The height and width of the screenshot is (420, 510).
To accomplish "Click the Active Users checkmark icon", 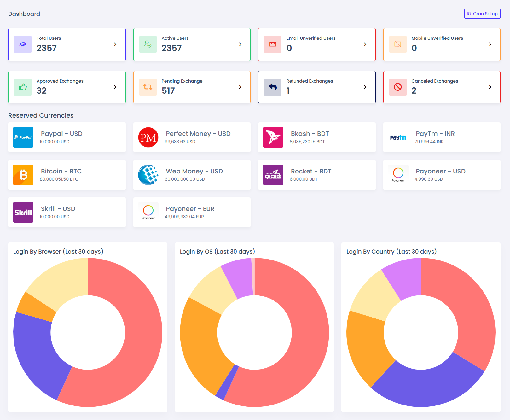I will click(x=148, y=44).
